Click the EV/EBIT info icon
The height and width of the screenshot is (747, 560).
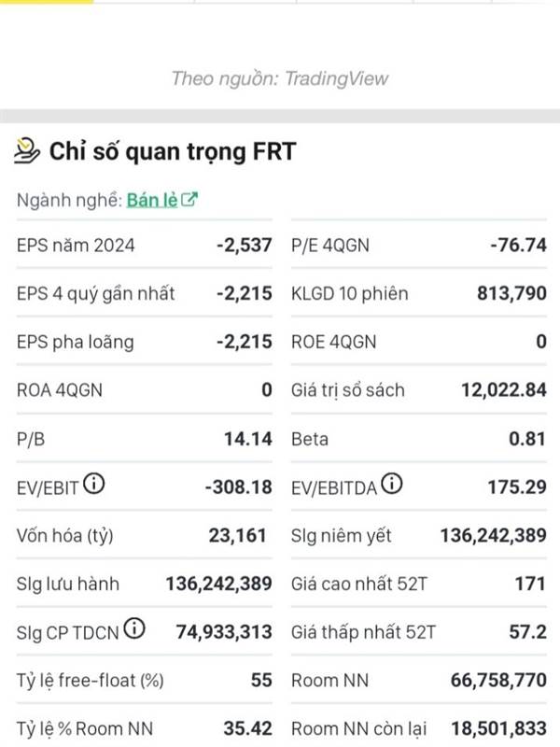[x=94, y=484]
